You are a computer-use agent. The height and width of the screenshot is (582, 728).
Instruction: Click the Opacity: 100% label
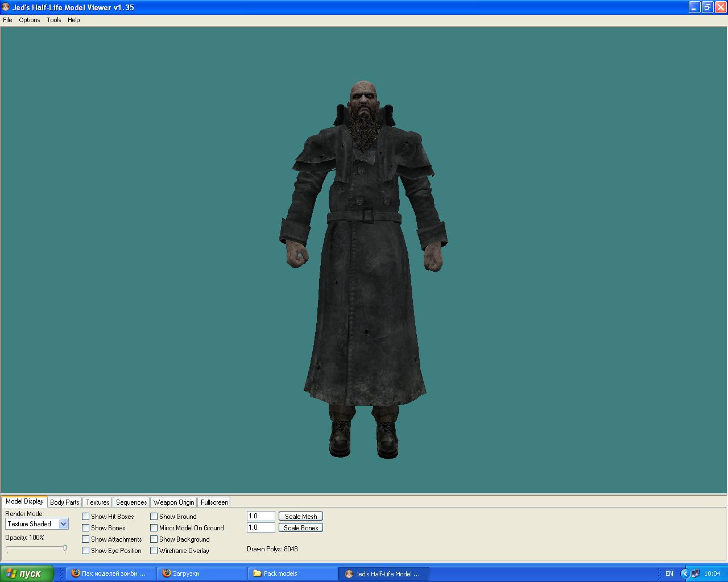click(24, 538)
